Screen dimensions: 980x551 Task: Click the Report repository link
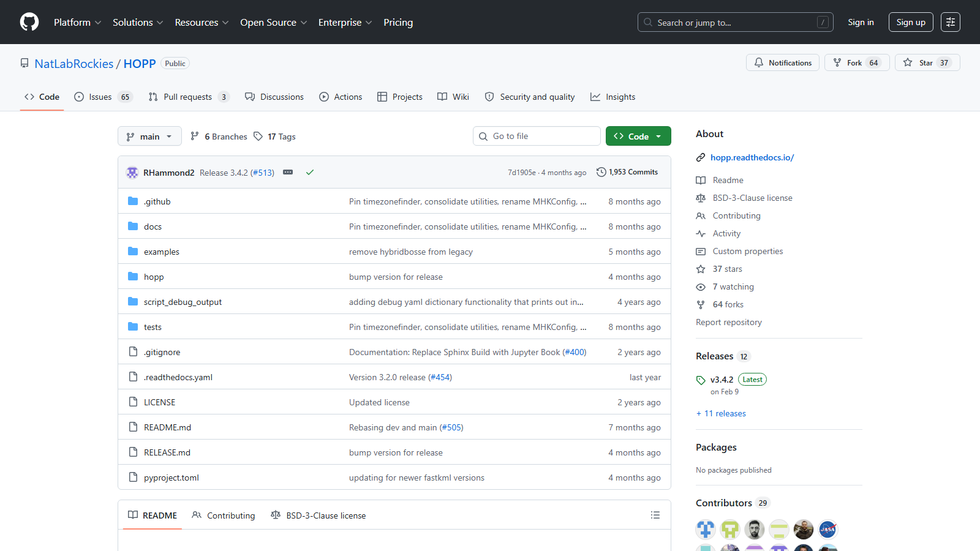coord(729,323)
